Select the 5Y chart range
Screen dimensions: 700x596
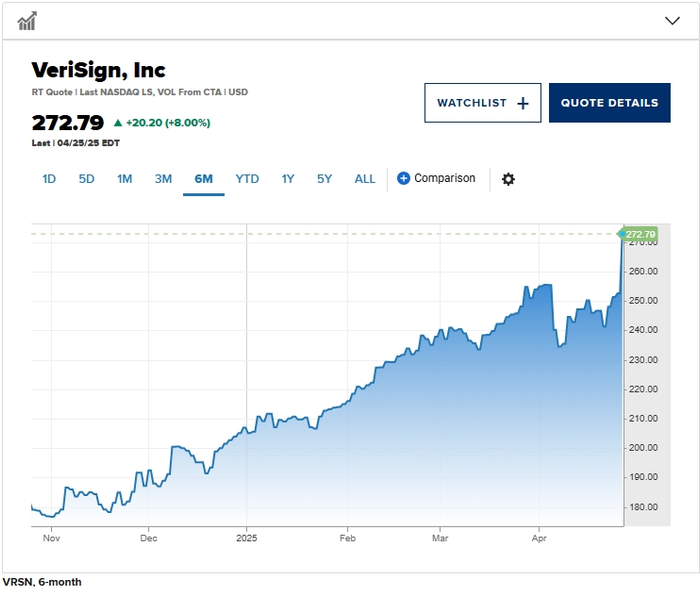[x=324, y=179]
